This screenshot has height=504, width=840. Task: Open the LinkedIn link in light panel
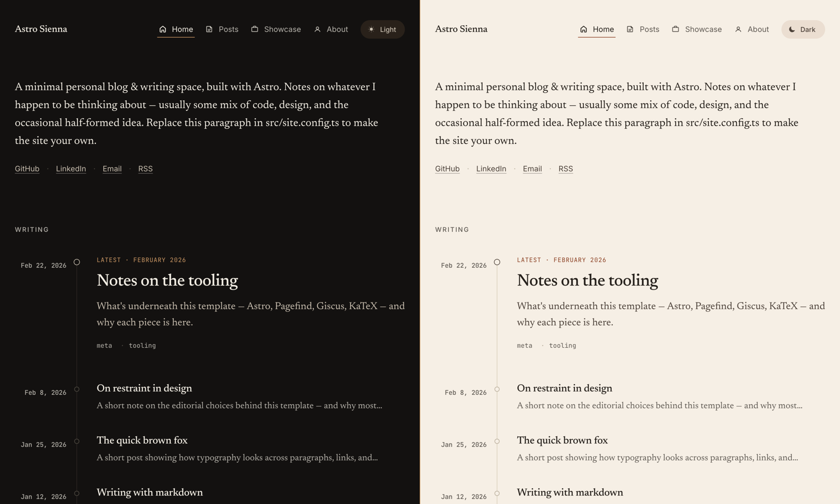click(x=491, y=169)
